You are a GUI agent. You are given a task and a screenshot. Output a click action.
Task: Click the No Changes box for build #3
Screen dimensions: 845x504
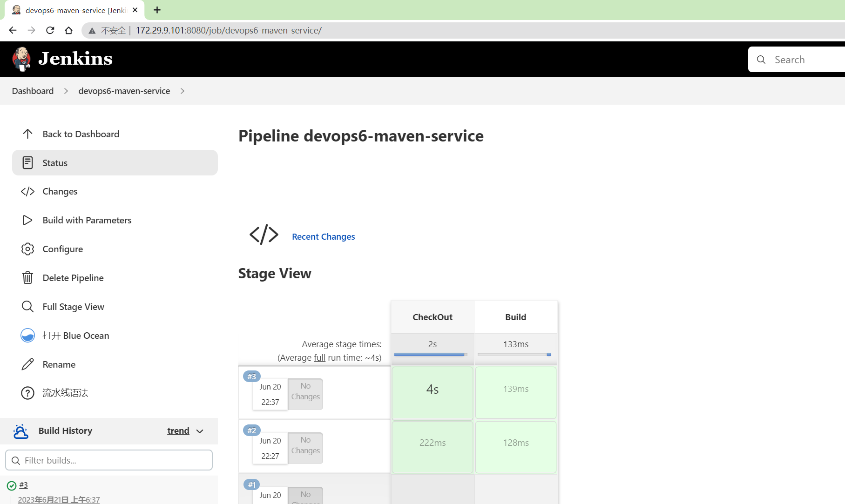point(305,394)
